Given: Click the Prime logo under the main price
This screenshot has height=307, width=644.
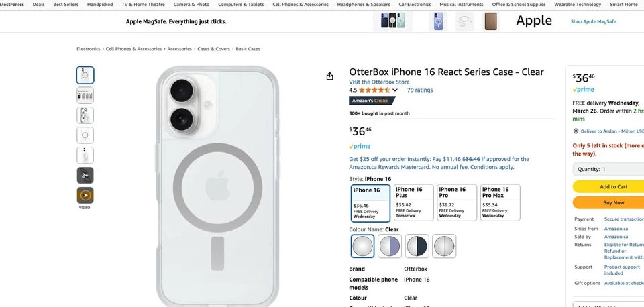Looking at the screenshot, I should 360,146.
